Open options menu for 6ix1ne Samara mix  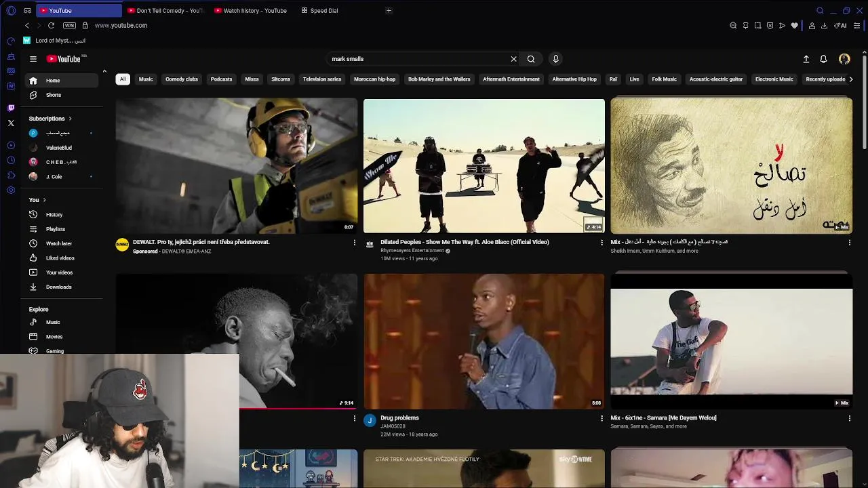849,419
